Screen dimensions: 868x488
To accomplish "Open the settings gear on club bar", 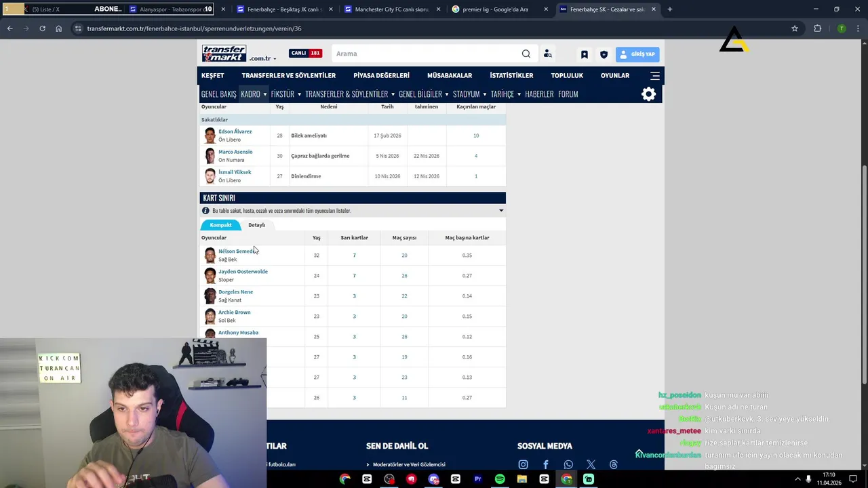I will point(648,94).
